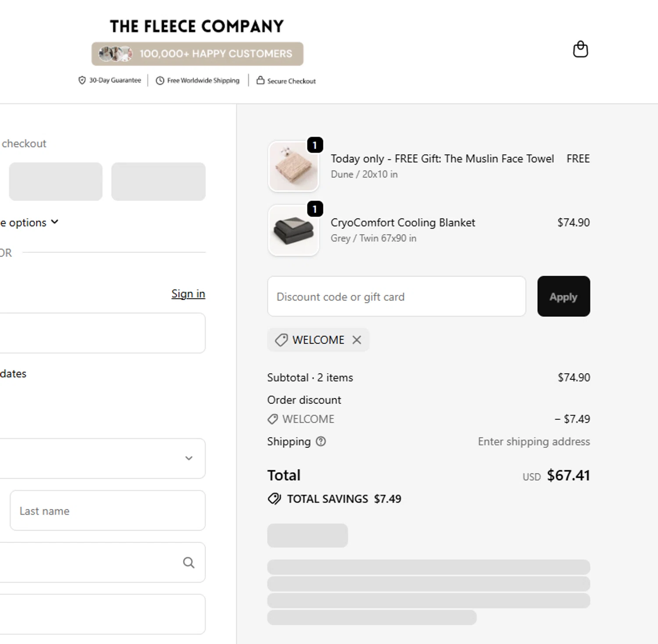
Task: Open the Muslin Face Towel thumbnail
Action: [x=293, y=166]
